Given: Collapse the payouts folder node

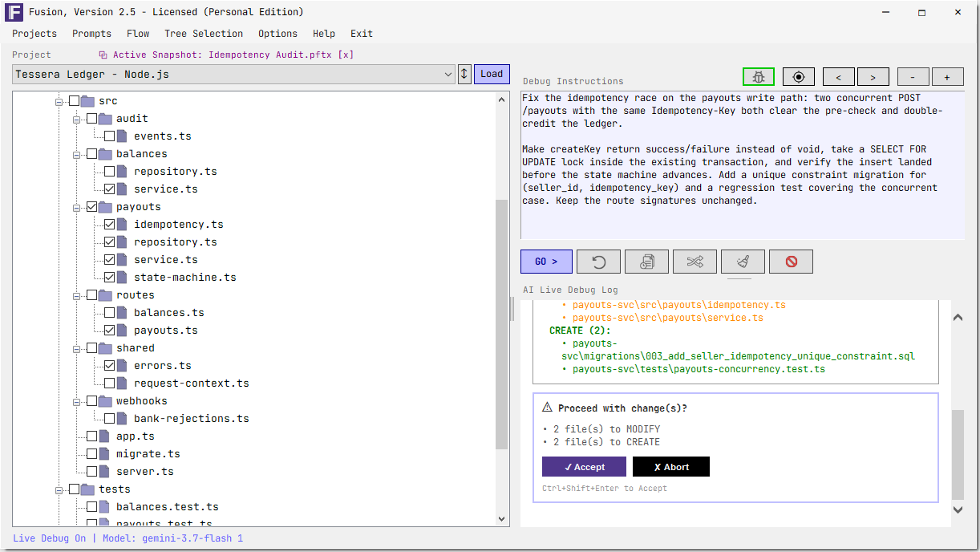Looking at the screenshot, I should click(77, 207).
